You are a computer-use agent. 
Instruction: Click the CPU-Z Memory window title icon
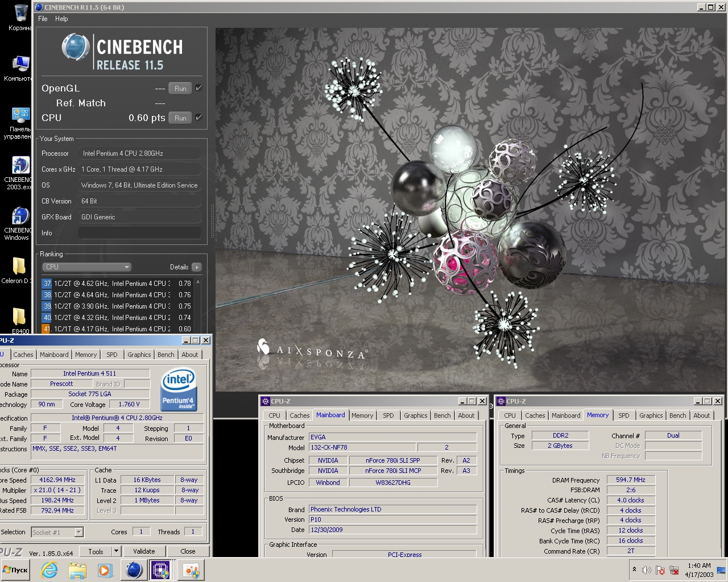[x=501, y=401]
